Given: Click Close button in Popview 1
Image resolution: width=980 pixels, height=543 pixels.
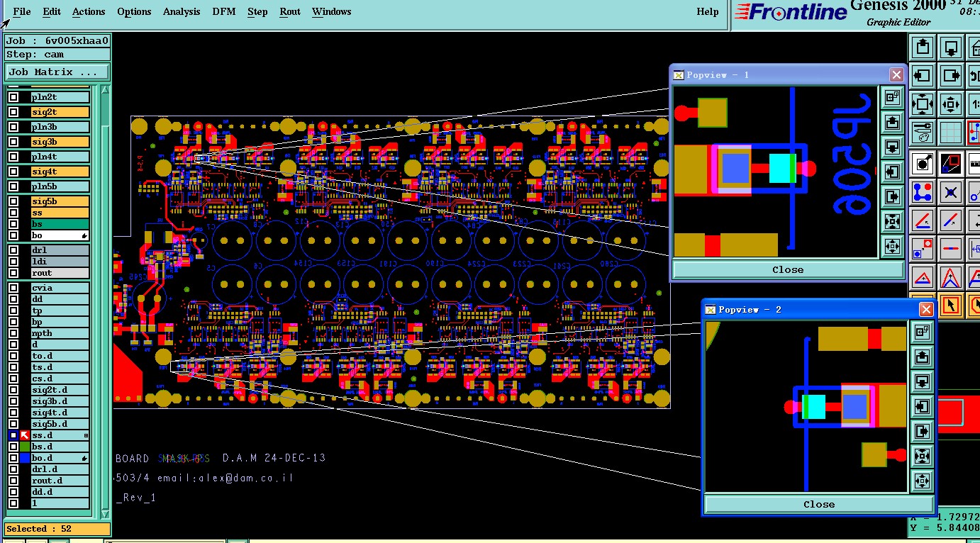Looking at the screenshot, I should [788, 269].
